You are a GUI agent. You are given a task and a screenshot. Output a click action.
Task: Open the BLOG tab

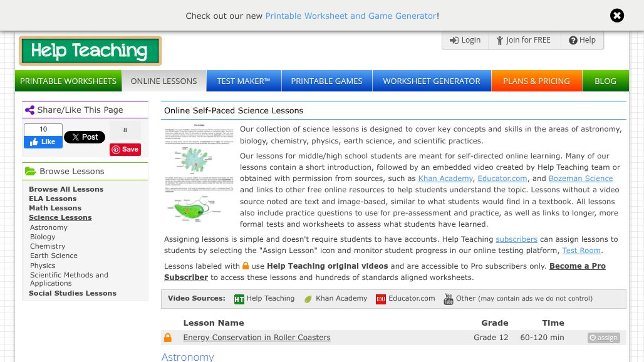click(x=605, y=81)
